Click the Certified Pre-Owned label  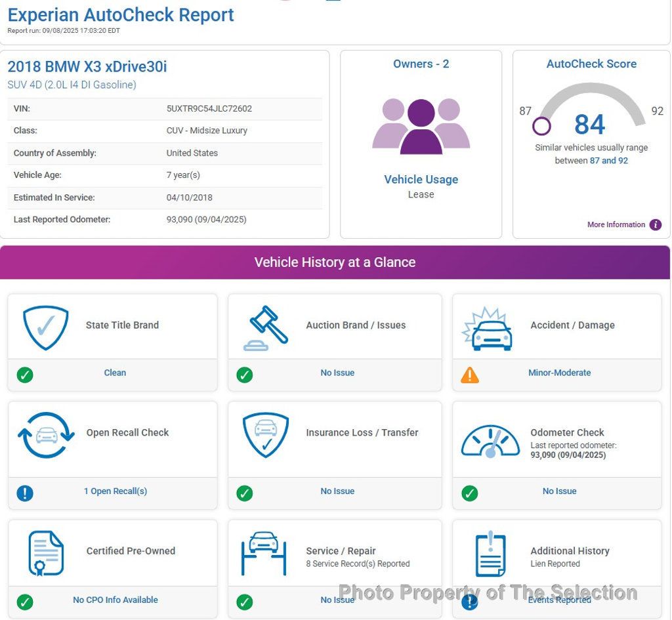[x=131, y=551]
